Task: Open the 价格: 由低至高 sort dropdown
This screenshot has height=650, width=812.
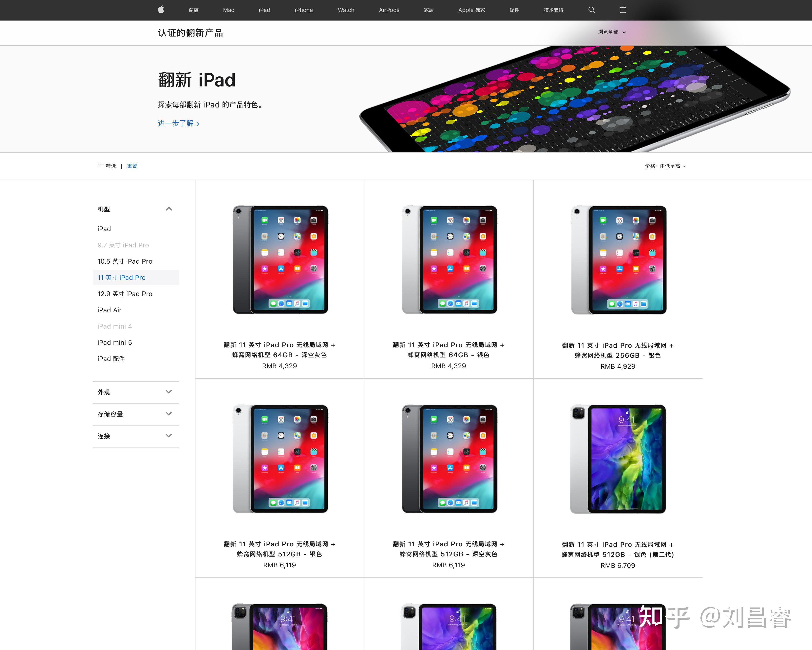Action: pos(665,166)
